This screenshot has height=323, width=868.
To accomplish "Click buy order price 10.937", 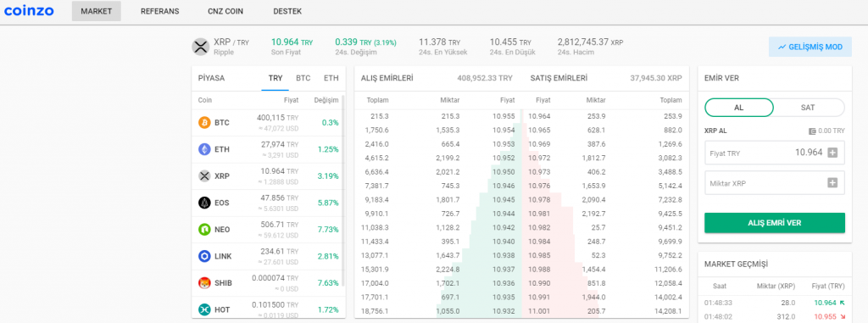I will pyautogui.click(x=504, y=270).
